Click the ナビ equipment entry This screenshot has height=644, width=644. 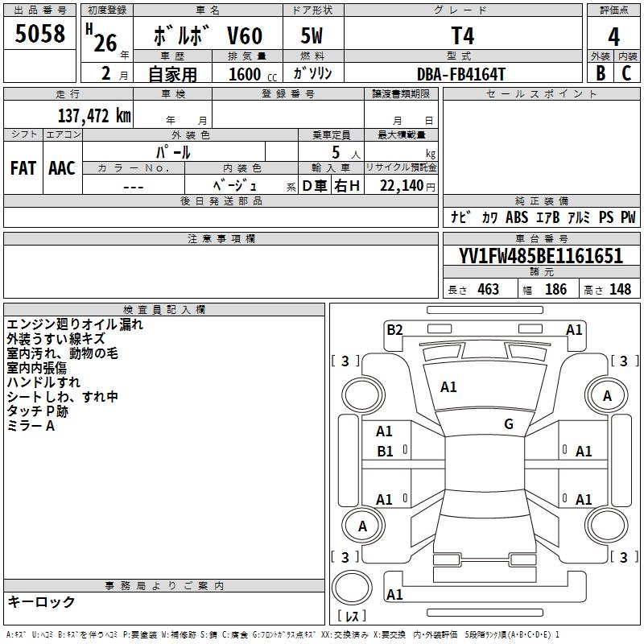[460, 217]
